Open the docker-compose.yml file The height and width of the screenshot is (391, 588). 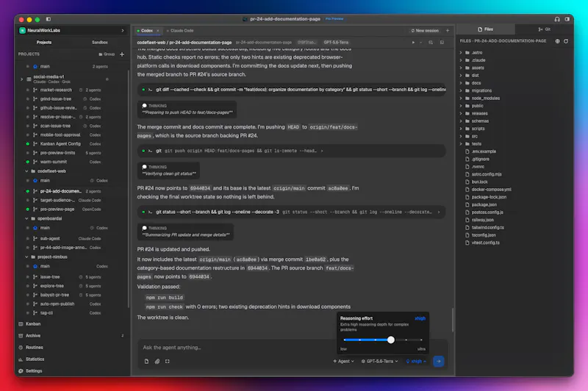pos(491,190)
